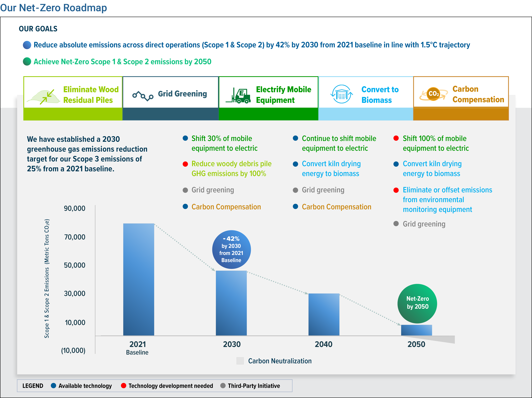The height and width of the screenshot is (398, 532).
Task: Click the blue -42% by 2030 circle badge
Action: pyautogui.click(x=231, y=249)
